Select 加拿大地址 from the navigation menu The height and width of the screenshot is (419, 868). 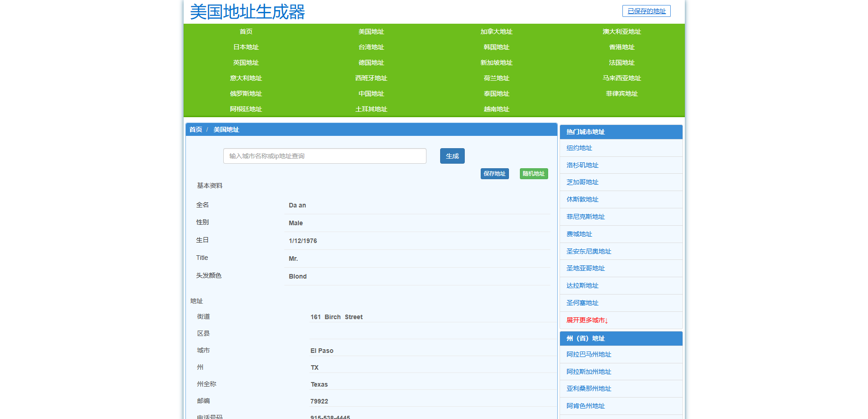coord(496,32)
